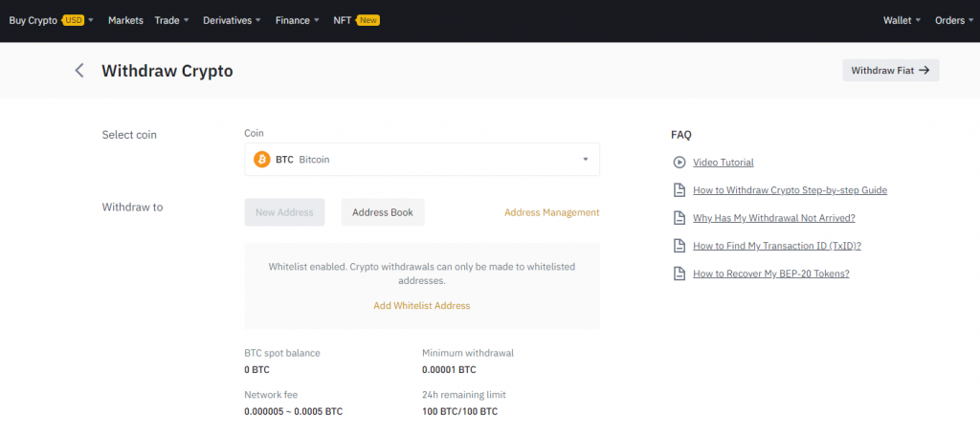Select the New Address button
Image resolution: width=980 pixels, height=437 pixels.
tap(284, 212)
